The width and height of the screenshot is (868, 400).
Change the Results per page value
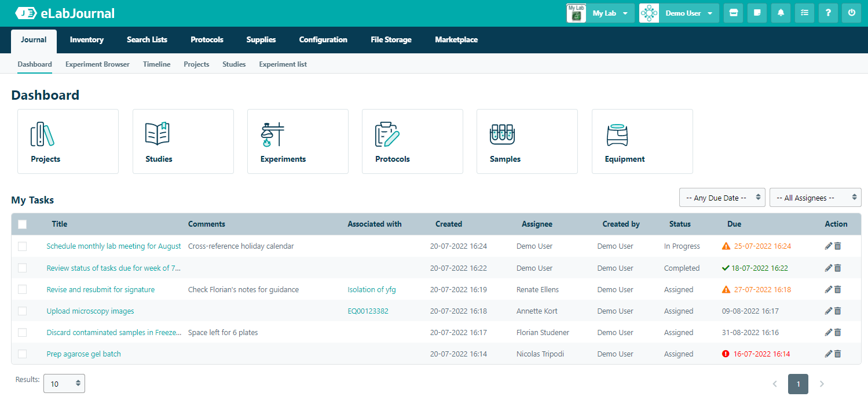click(64, 383)
